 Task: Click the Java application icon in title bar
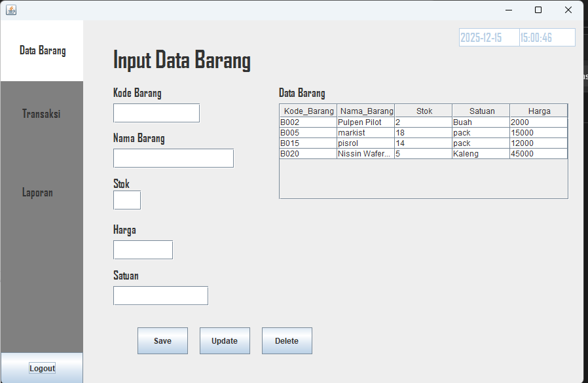coord(11,10)
